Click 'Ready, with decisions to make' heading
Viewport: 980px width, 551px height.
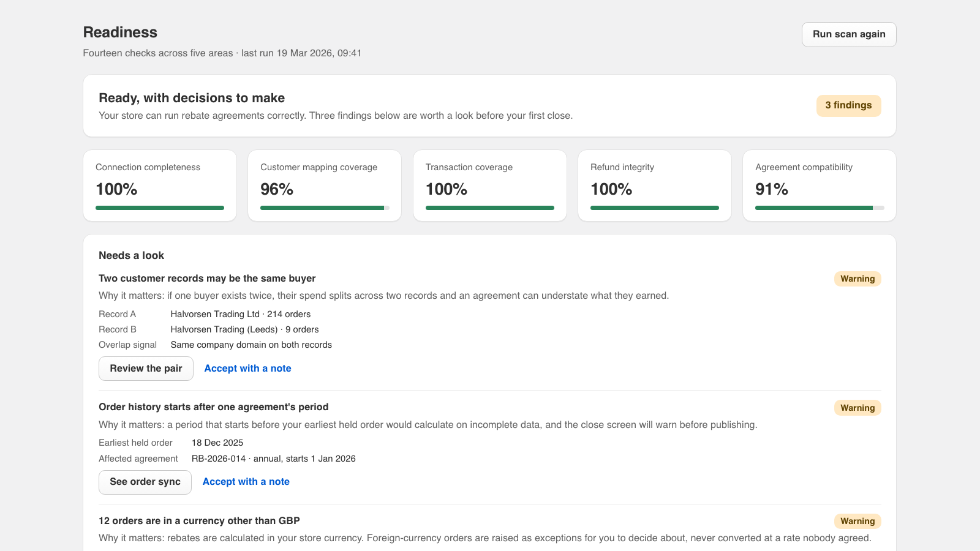(x=192, y=98)
